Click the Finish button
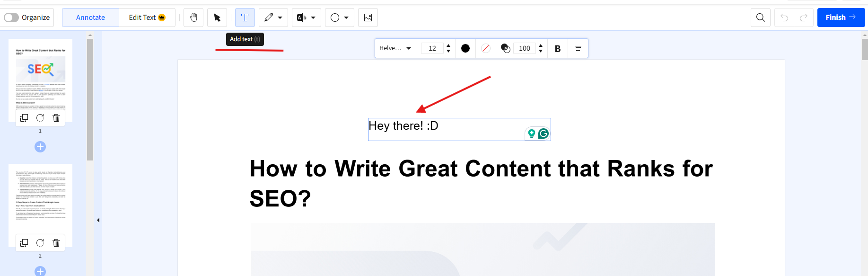Screen dimensions: 868x276 pos(841,18)
